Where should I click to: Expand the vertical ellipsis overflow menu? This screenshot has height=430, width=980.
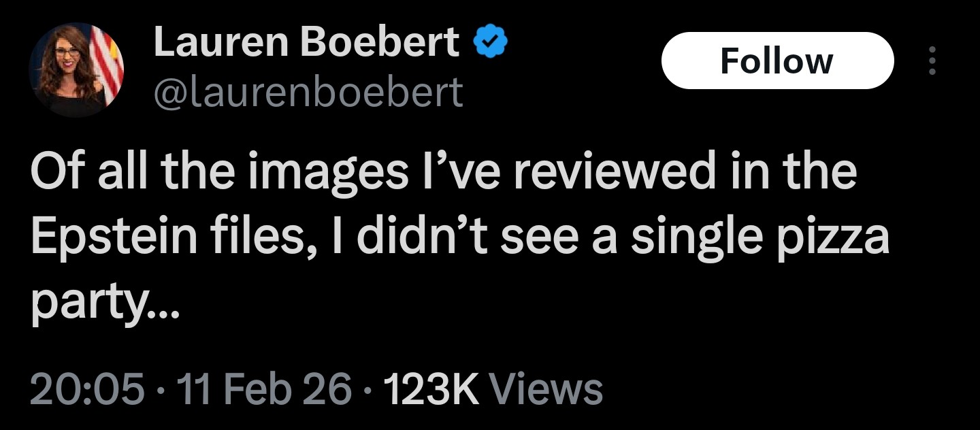coord(932,61)
